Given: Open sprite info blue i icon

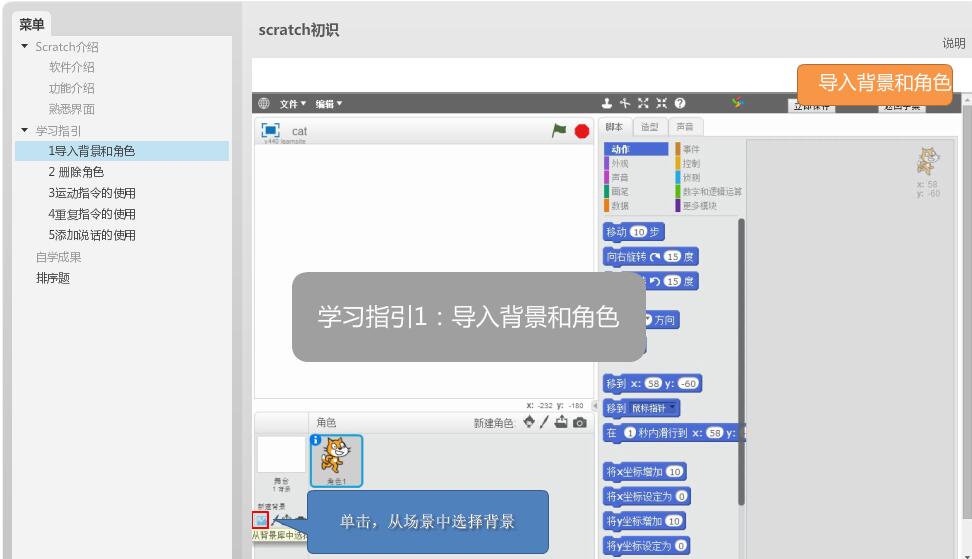Looking at the screenshot, I should click(316, 440).
